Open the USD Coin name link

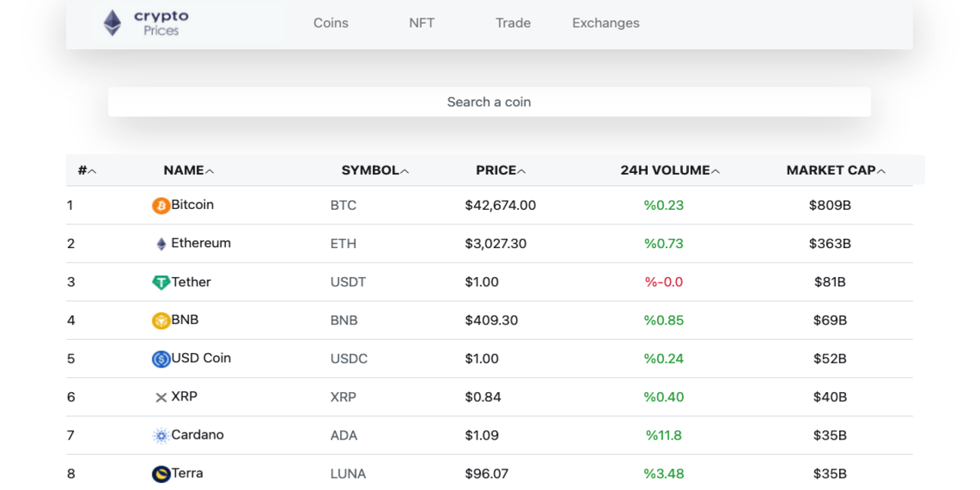pyautogui.click(x=201, y=358)
